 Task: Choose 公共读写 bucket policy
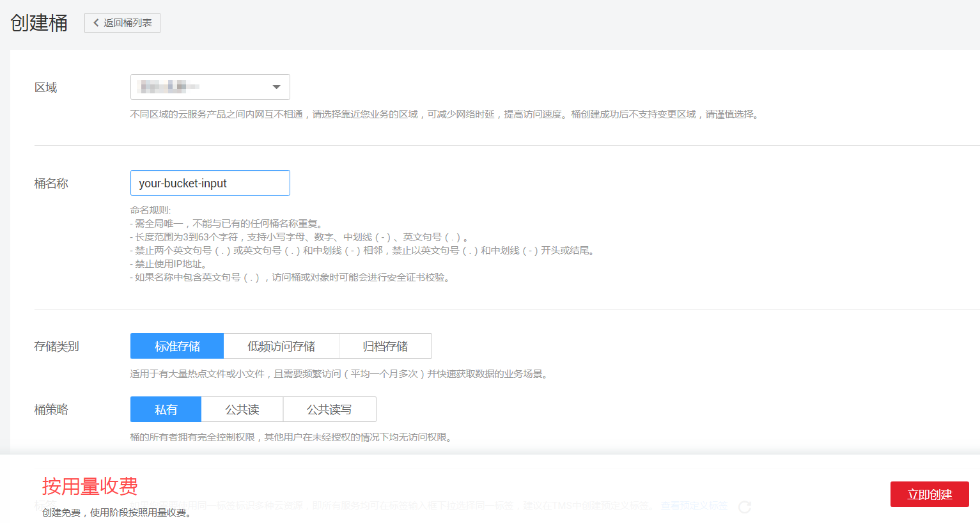tap(330, 409)
